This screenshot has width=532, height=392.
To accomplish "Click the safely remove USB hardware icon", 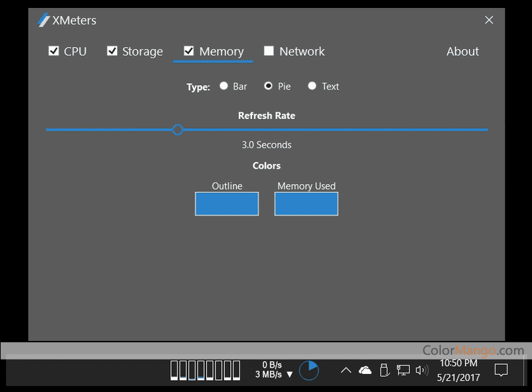I will pos(384,370).
